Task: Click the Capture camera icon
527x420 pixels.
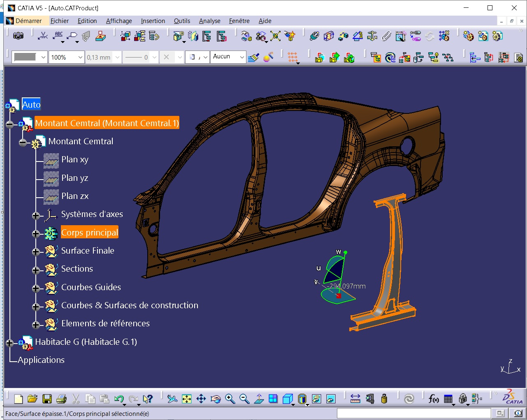Action: click(18, 36)
